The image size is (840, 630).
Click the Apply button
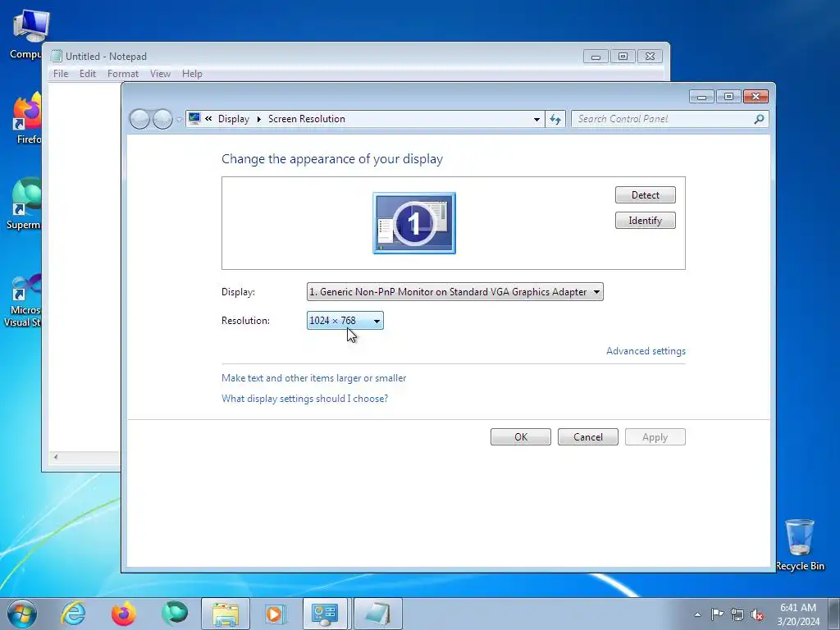[x=655, y=437]
